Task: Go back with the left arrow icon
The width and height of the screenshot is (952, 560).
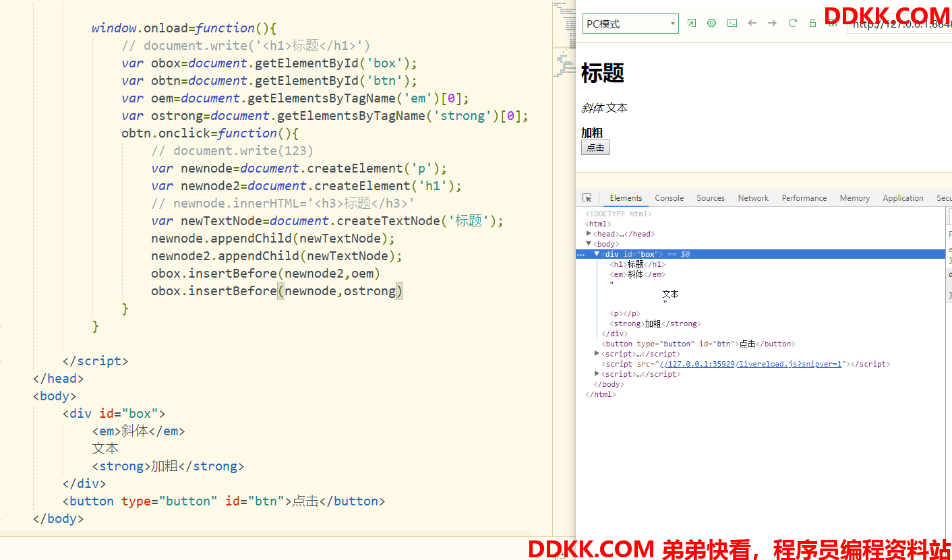Action: click(x=752, y=23)
